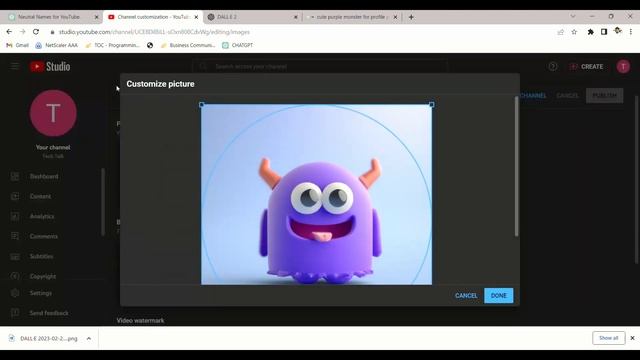Open Dashboard in the sidebar
640x360 pixels.
[44, 176]
